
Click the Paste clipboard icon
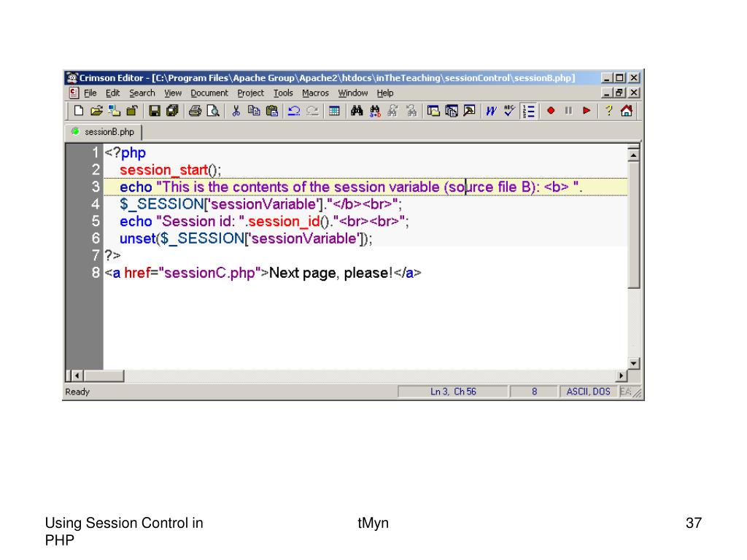(271, 112)
